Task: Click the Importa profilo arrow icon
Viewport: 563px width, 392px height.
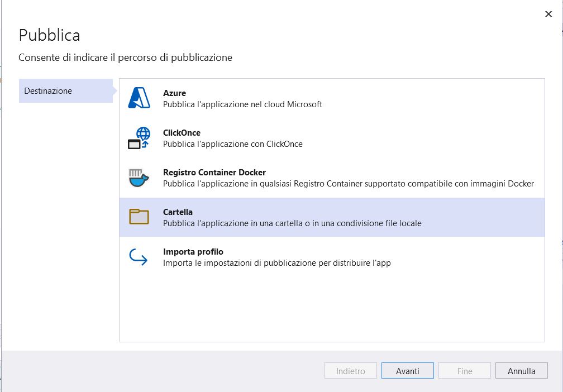Action: point(139,257)
